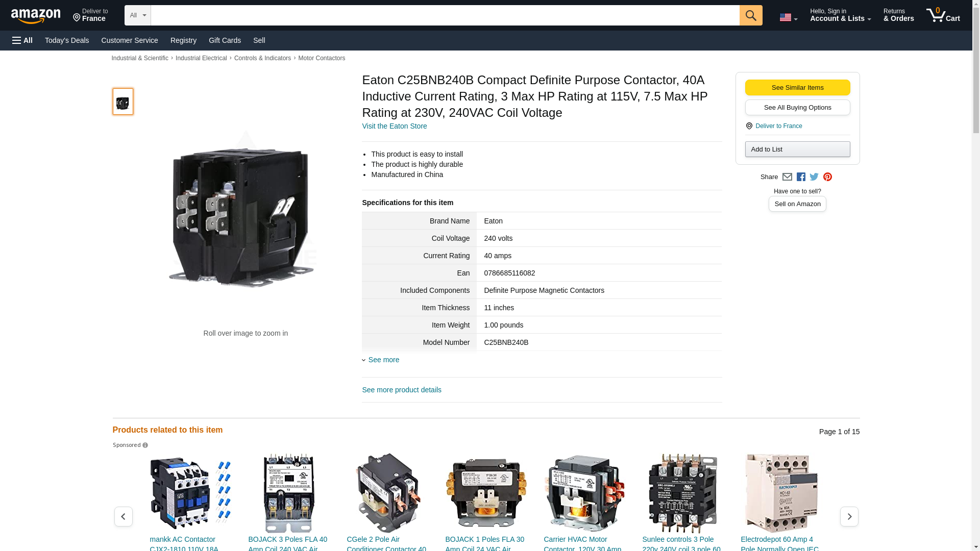Open the language flag dropdown
This screenshot has width=980, height=551.
click(788, 17)
